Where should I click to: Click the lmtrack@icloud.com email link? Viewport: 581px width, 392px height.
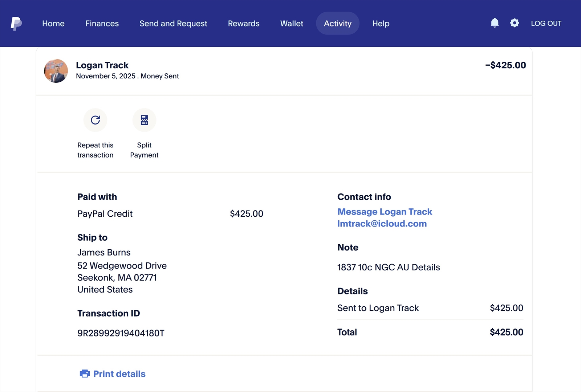pyautogui.click(x=382, y=224)
